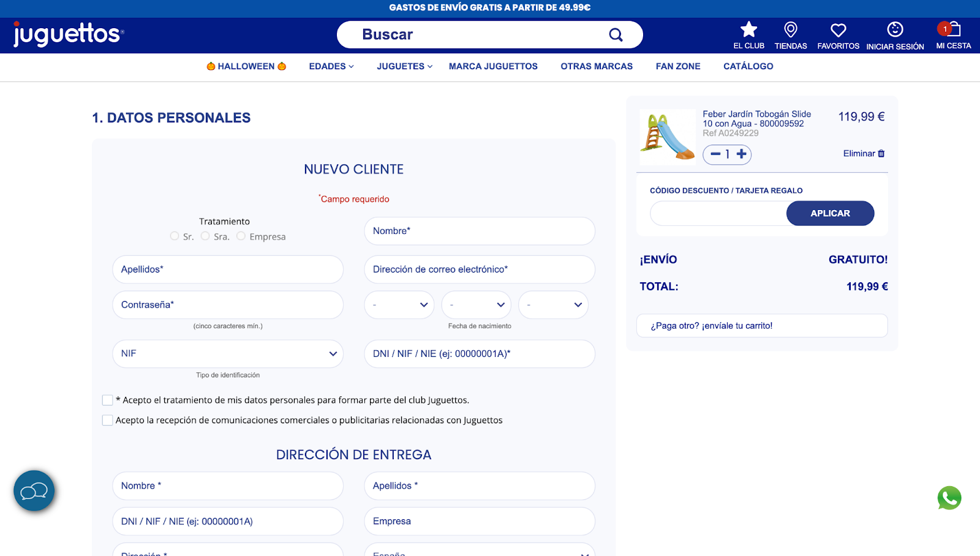Viewport: 980px width, 556px height.
Task: Open the birth month dropdown
Action: click(477, 305)
